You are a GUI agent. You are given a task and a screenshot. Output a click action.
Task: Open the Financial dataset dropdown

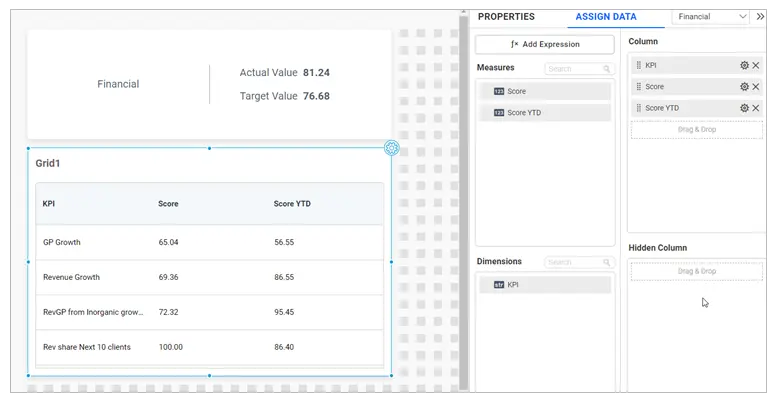coord(710,16)
